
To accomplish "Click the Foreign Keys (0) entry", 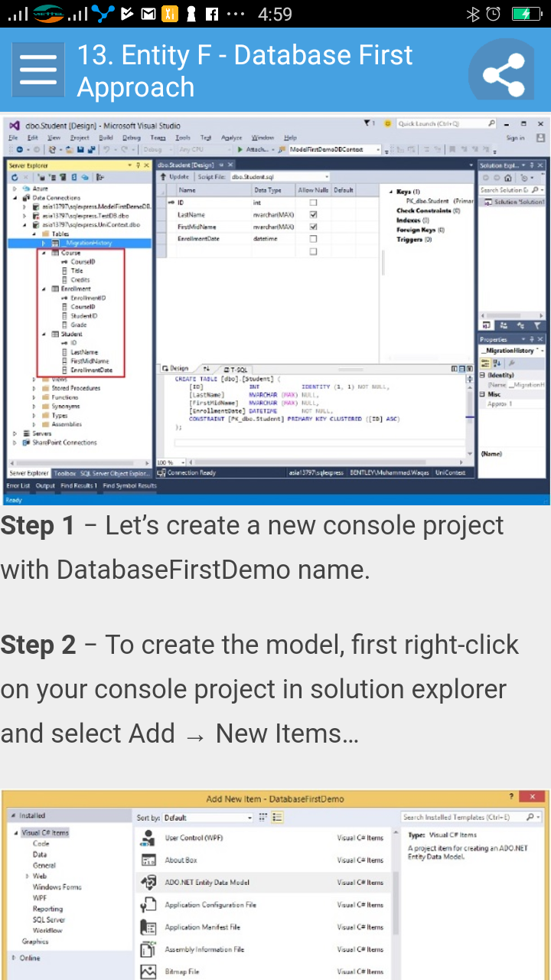I will coord(420,230).
